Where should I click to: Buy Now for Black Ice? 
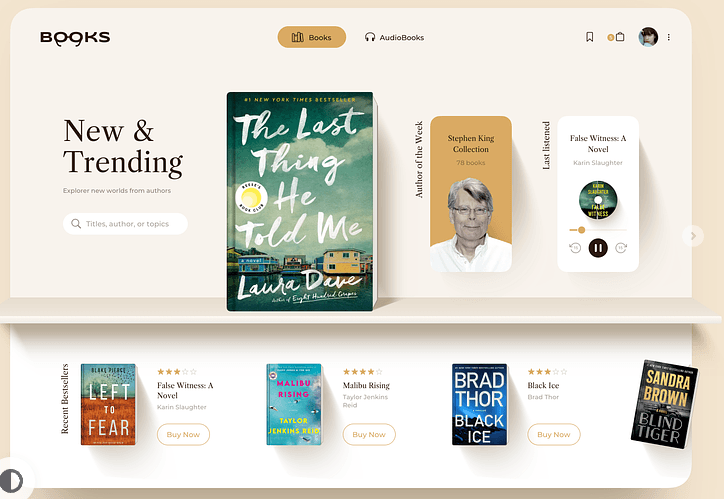coord(554,434)
